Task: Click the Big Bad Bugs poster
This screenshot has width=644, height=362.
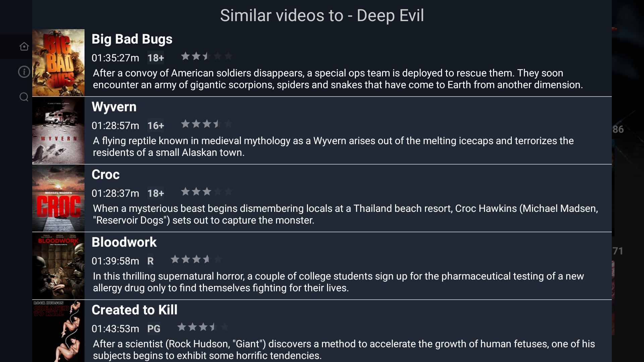Action: 58,62
